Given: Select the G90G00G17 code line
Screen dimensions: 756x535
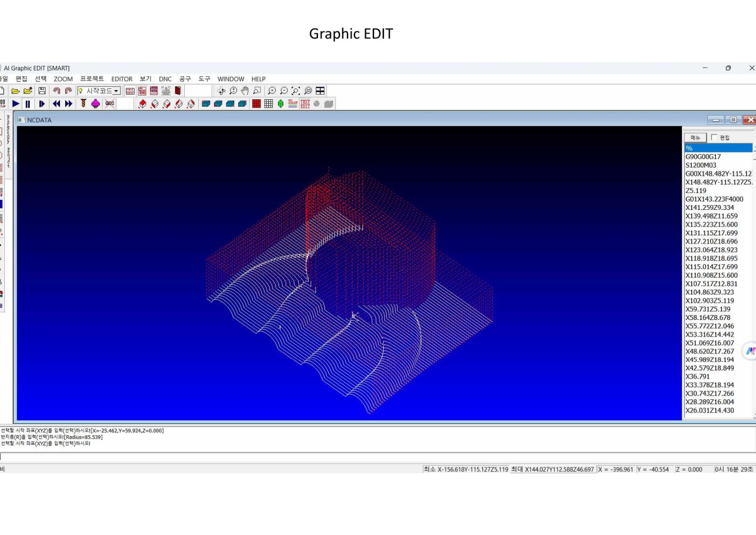Looking at the screenshot, I should (x=718, y=156).
